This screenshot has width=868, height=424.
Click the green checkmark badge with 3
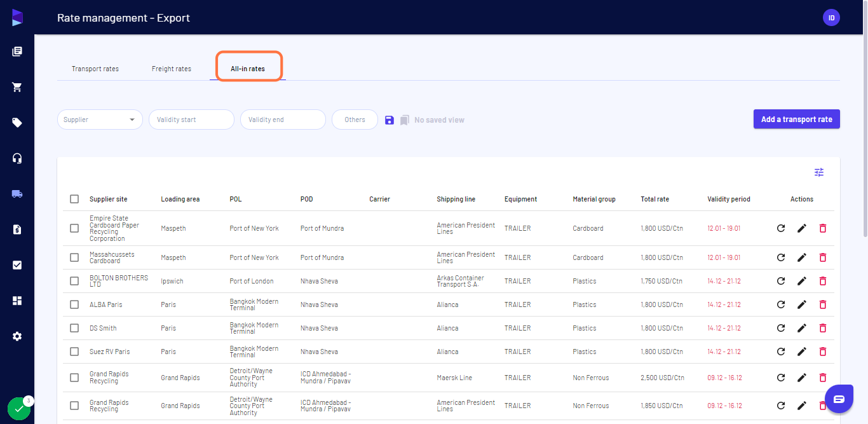pos(19,409)
